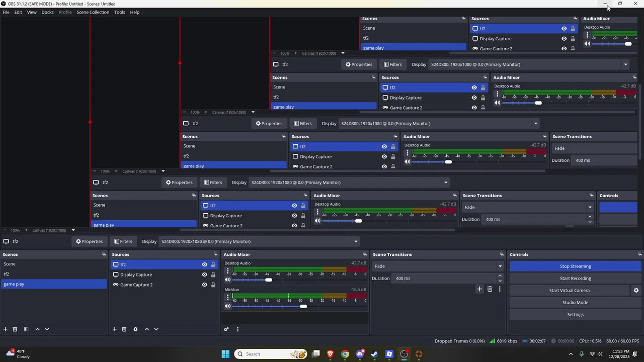Mute Desktop Audio speaker icon
644x362 pixels.
pos(228,280)
